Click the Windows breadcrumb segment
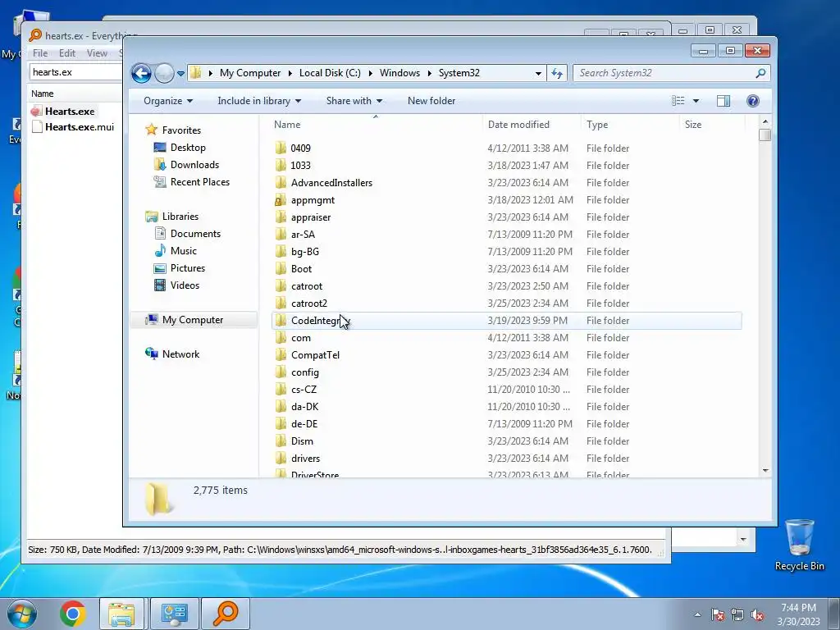 coord(399,73)
